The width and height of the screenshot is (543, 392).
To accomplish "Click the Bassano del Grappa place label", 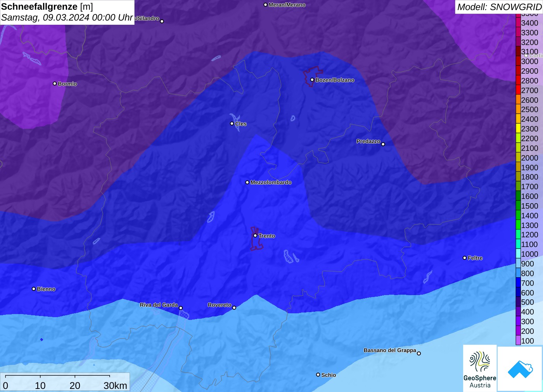I will pyautogui.click(x=390, y=350).
